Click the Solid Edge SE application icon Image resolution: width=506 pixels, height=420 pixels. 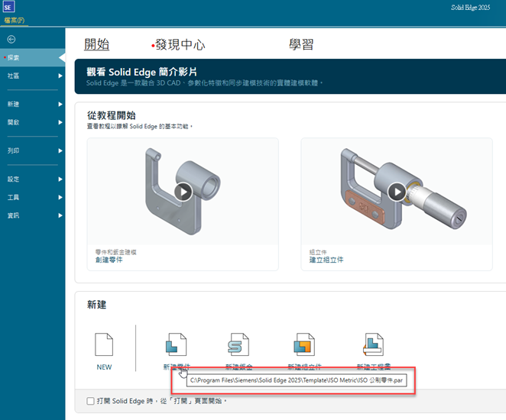point(8,6)
